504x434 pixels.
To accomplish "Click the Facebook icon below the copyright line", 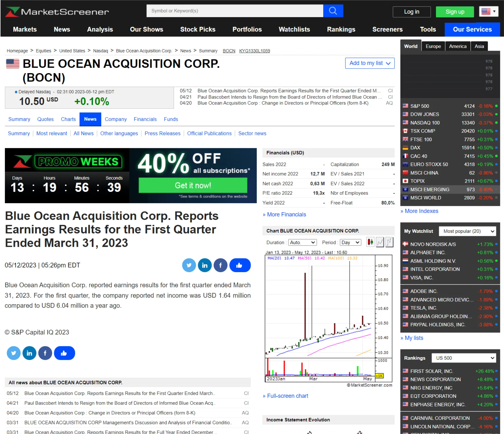I will tap(45, 353).
